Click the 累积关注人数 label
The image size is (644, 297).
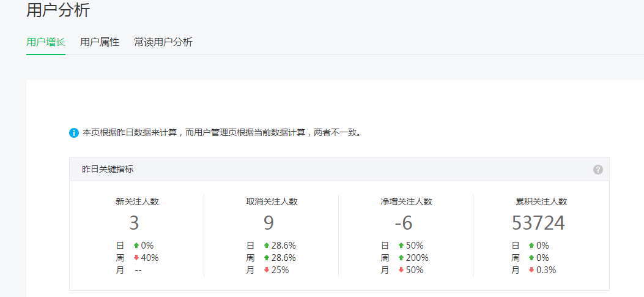coord(541,201)
